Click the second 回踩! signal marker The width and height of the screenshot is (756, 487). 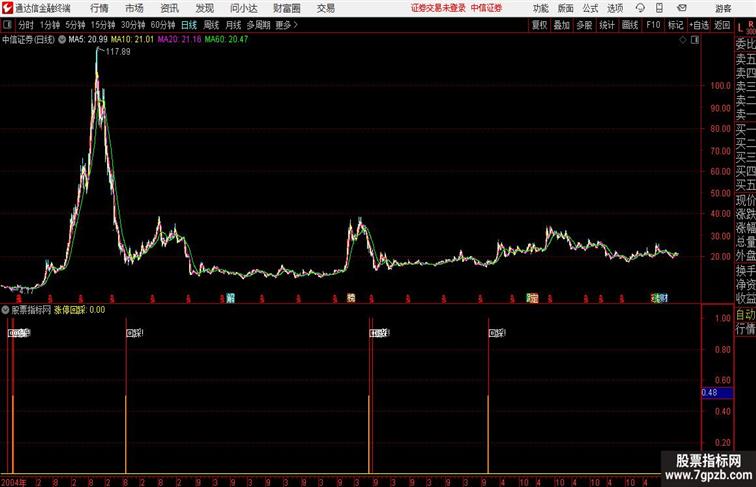pos(135,333)
